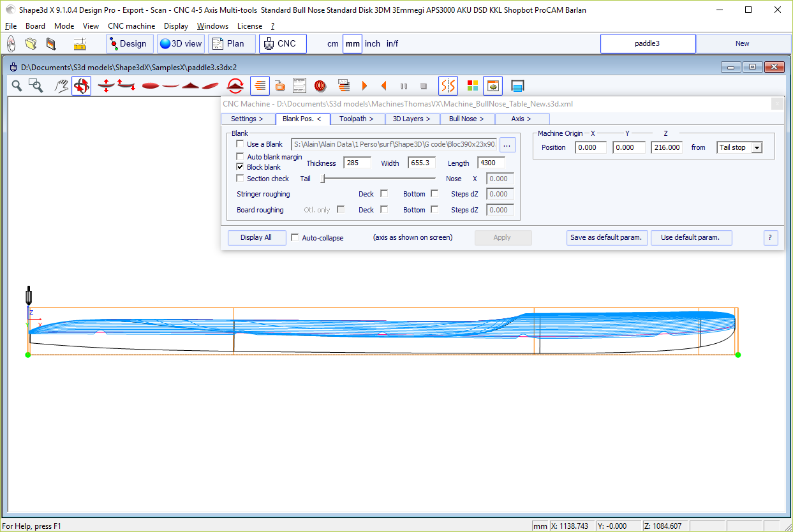The width and height of the screenshot is (793, 532).
Task: Expand the Bull Nose > section tab
Action: [x=466, y=119]
